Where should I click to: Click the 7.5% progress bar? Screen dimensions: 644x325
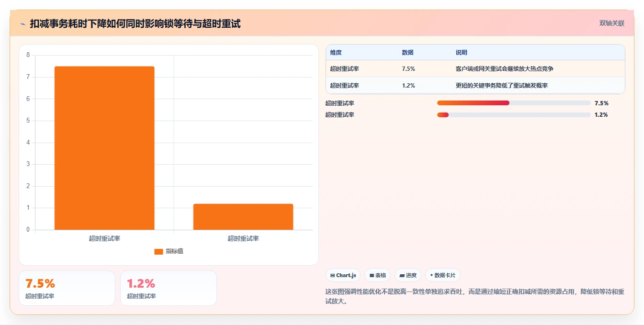pos(514,103)
